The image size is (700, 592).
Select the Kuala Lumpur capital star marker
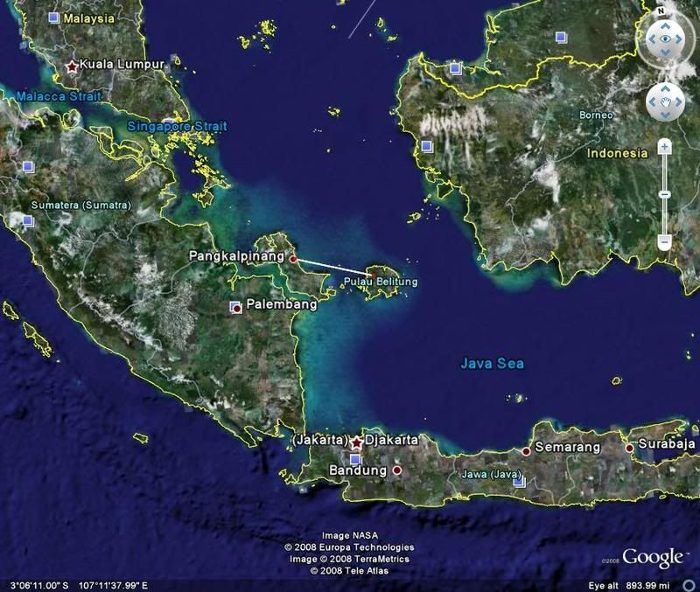72,66
